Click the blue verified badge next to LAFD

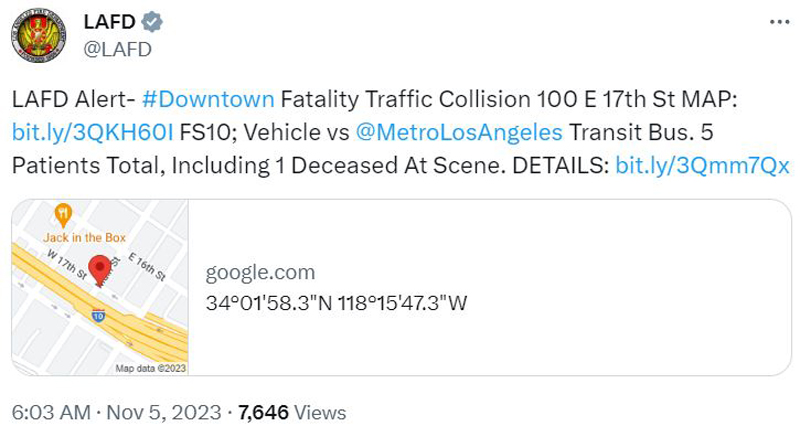(x=152, y=22)
